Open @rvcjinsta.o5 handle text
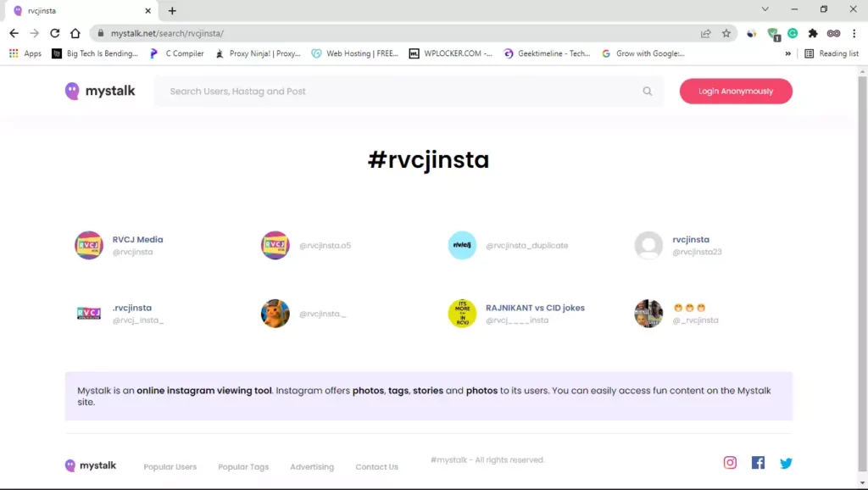 coord(325,245)
